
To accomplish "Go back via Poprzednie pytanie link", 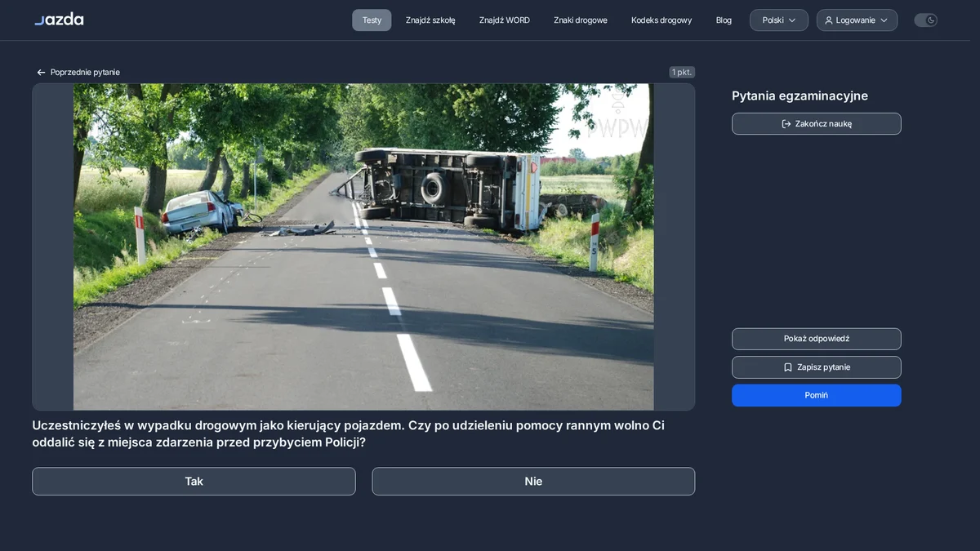I will coord(78,72).
